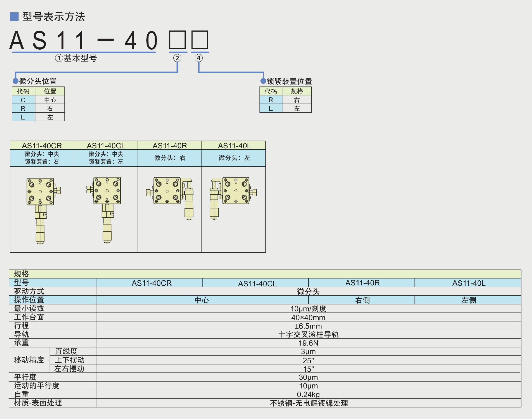This screenshot has height=419, width=532.
Task: Click the AS11-40CR header in the image table
Action: (x=42, y=146)
